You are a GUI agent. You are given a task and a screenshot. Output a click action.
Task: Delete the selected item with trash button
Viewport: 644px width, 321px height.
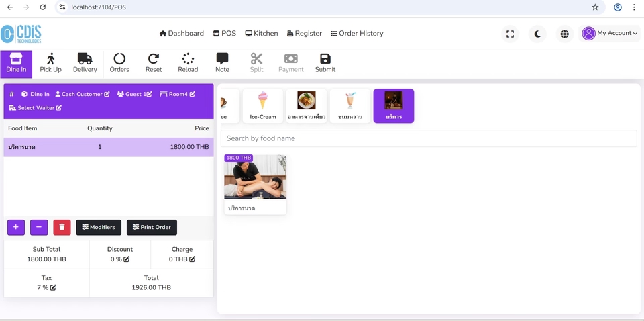(x=62, y=227)
